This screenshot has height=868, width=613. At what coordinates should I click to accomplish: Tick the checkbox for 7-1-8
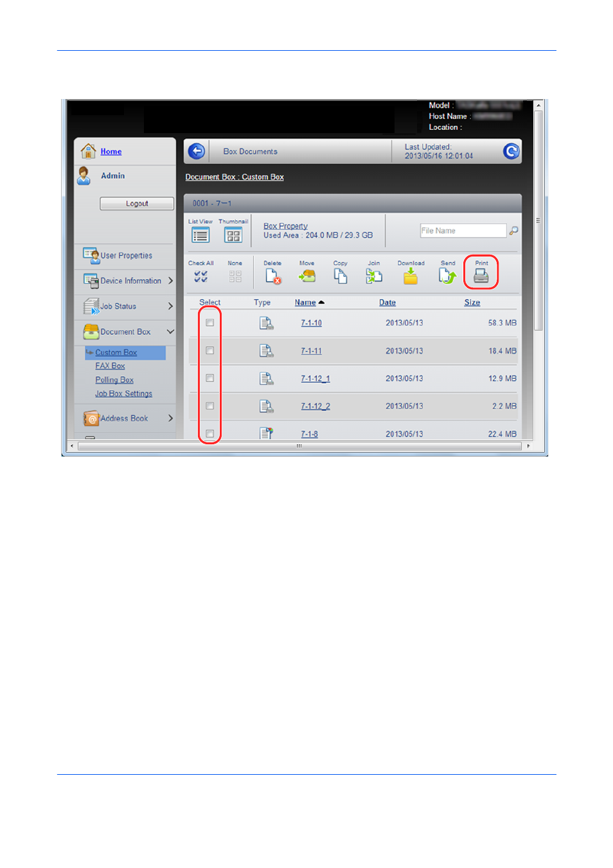tap(209, 433)
